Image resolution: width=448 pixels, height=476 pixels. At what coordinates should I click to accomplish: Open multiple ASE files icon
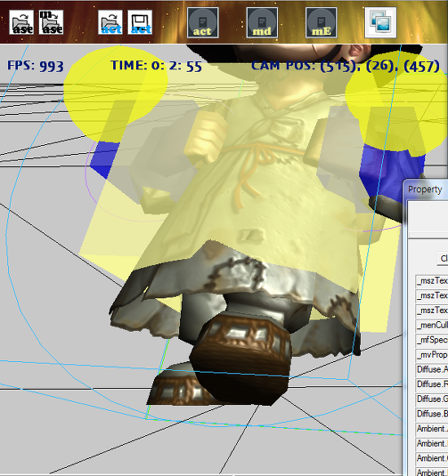point(51,22)
